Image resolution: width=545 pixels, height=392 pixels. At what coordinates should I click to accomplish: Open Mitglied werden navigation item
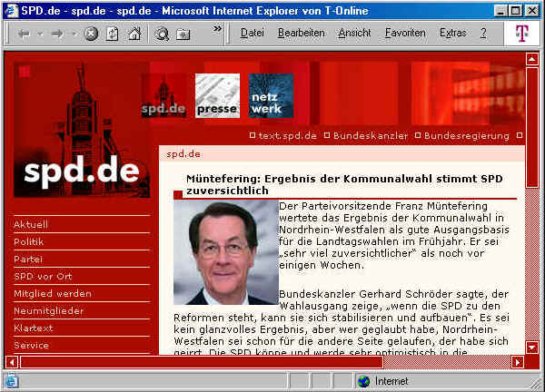(x=82, y=294)
